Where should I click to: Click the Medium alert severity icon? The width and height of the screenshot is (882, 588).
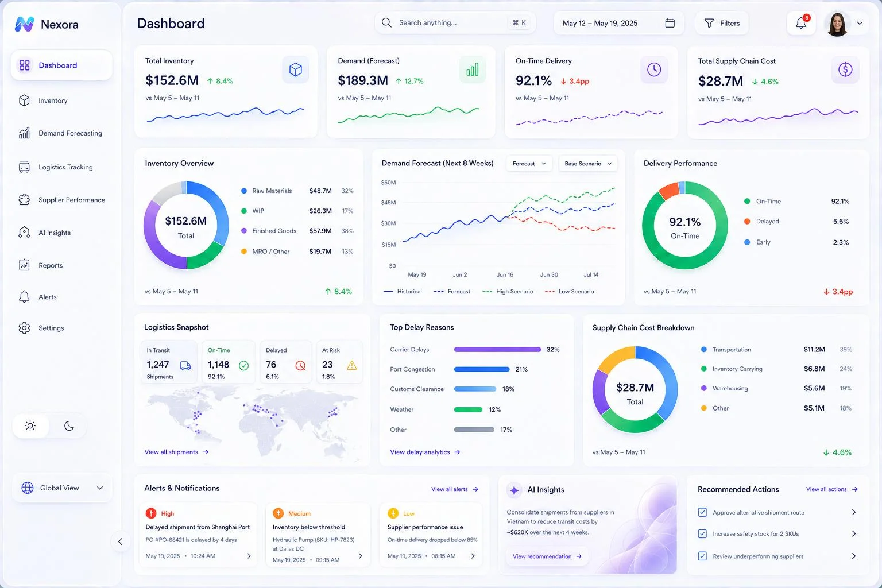click(278, 513)
